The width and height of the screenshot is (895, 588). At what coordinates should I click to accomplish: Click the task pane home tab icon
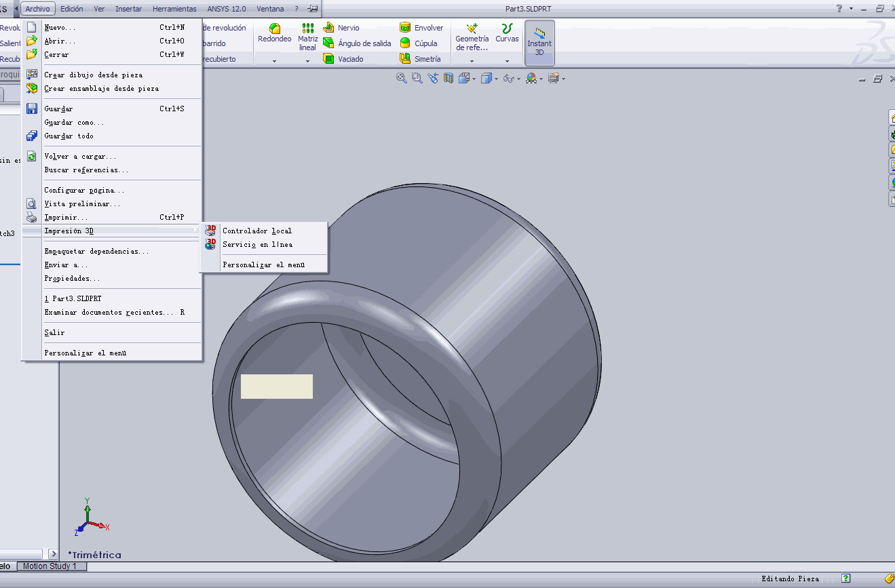(x=892, y=118)
